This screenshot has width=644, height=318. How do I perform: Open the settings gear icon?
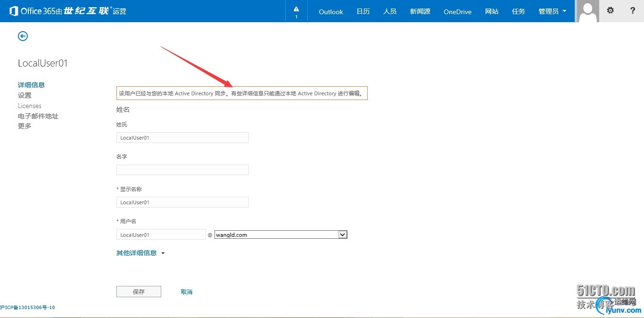point(610,10)
